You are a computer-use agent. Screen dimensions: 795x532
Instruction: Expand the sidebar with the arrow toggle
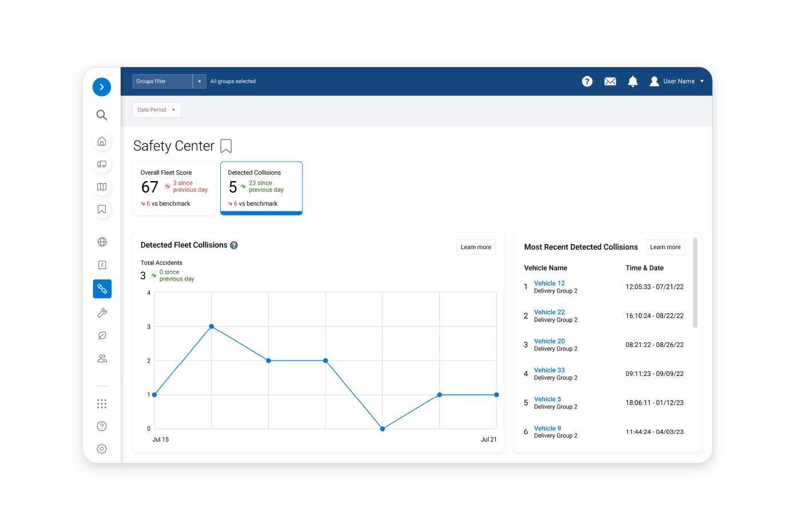[101, 87]
